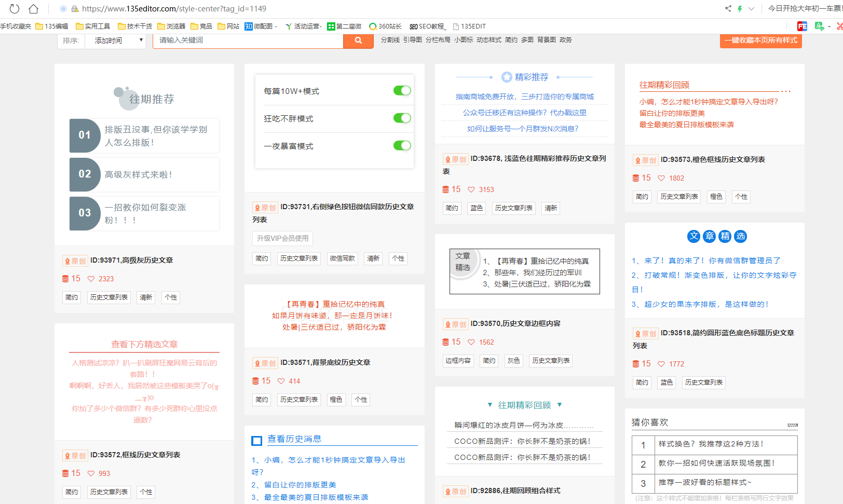Open the 微配图 bookmark
Viewport: 843px width, 504px height.
coord(261,26)
